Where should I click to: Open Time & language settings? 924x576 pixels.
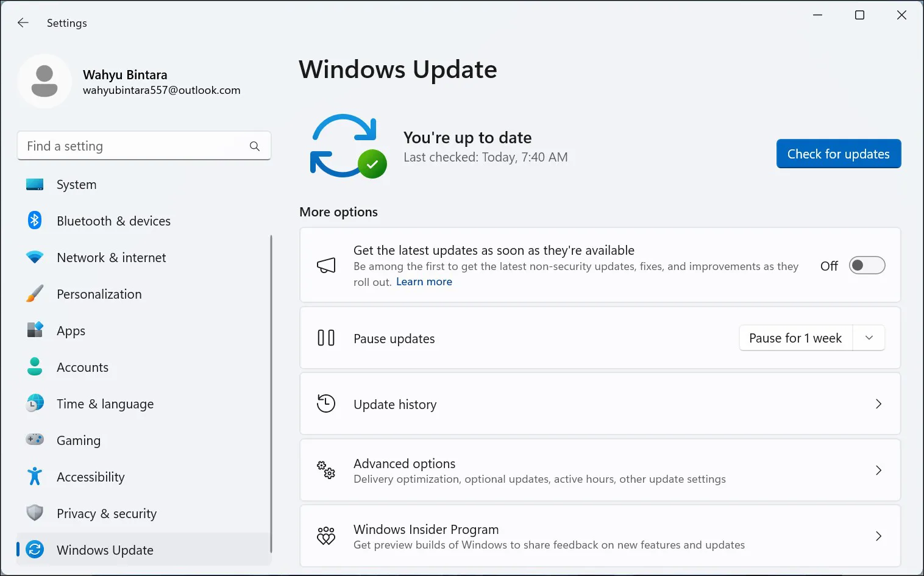tap(34, 404)
